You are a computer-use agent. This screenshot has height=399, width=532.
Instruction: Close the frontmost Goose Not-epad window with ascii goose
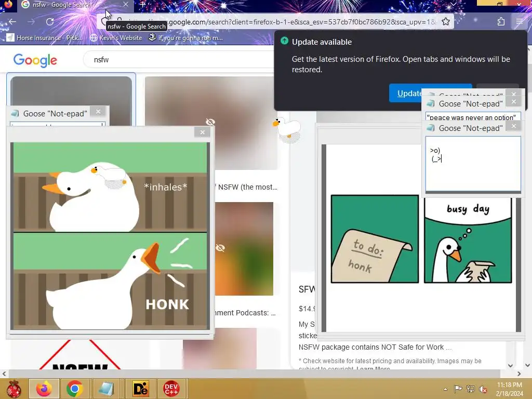[x=513, y=126]
